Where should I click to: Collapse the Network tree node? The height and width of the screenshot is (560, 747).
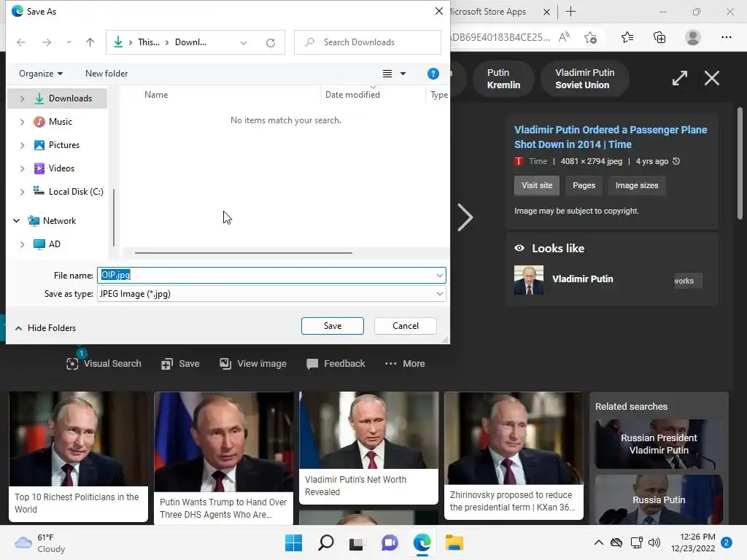click(x=17, y=220)
